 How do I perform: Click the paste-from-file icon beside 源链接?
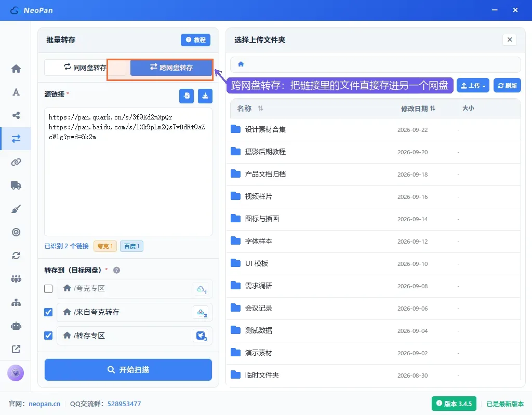(187, 96)
